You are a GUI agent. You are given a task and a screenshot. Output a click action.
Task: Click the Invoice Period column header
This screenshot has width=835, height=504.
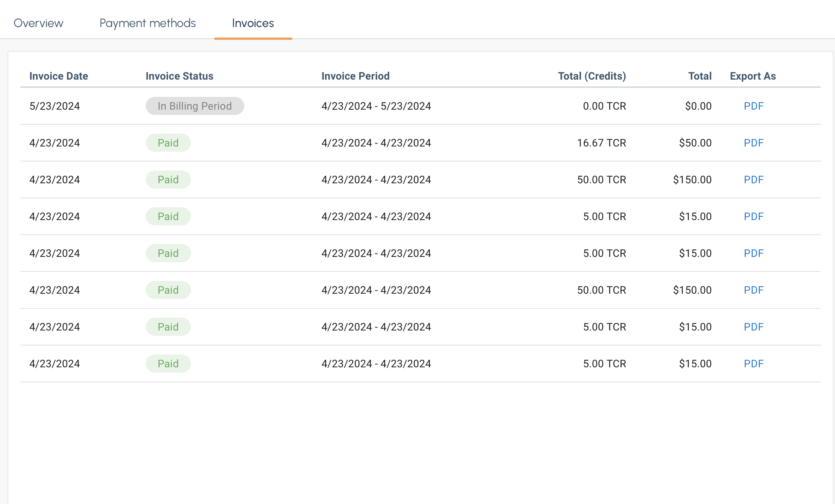pyautogui.click(x=355, y=76)
